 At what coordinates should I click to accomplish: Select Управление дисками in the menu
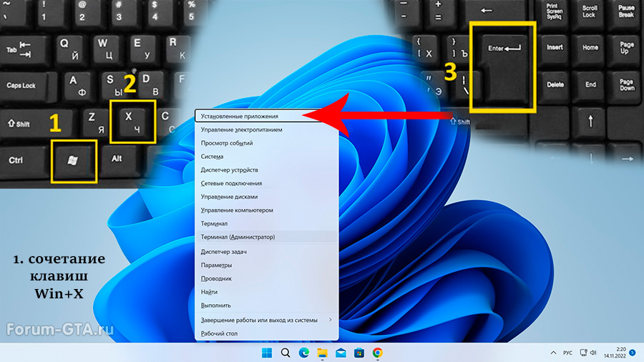266,197
